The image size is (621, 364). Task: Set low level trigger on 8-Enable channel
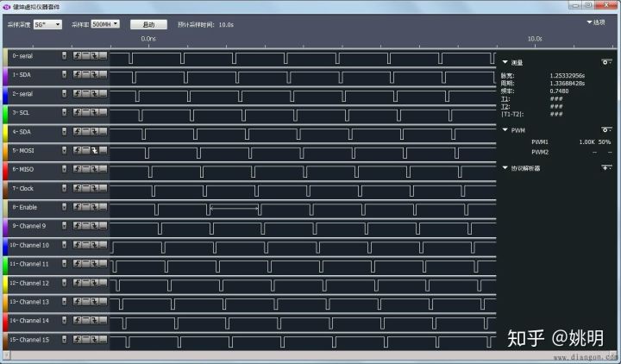(x=103, y=207)
